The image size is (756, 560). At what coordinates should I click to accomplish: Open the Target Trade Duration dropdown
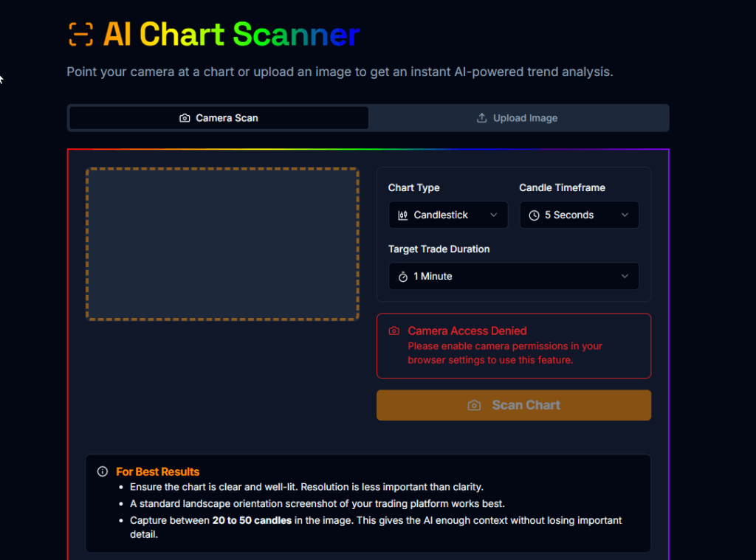coord(514,276)
